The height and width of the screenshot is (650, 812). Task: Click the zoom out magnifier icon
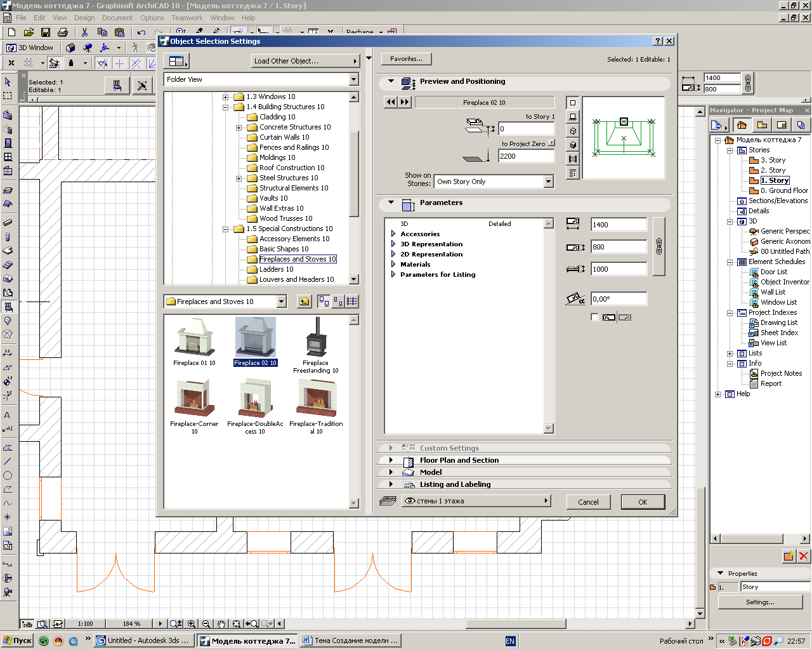(x=206, y=624)
